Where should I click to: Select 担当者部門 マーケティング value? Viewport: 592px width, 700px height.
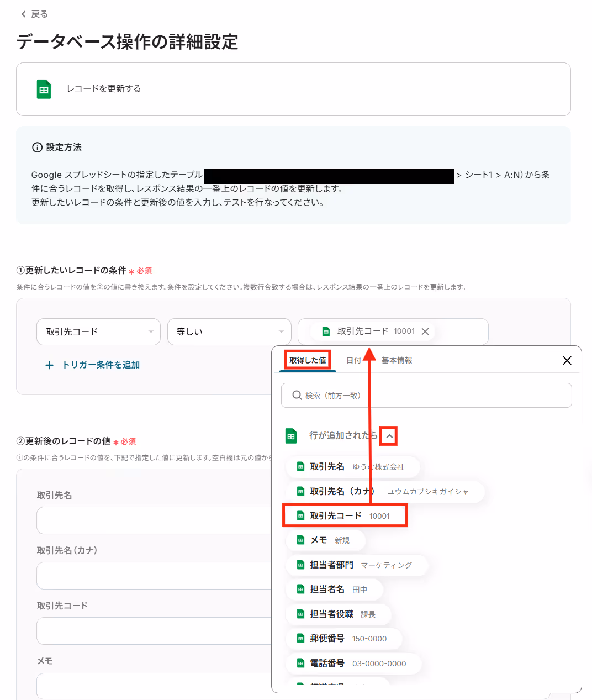click(356, 565)
